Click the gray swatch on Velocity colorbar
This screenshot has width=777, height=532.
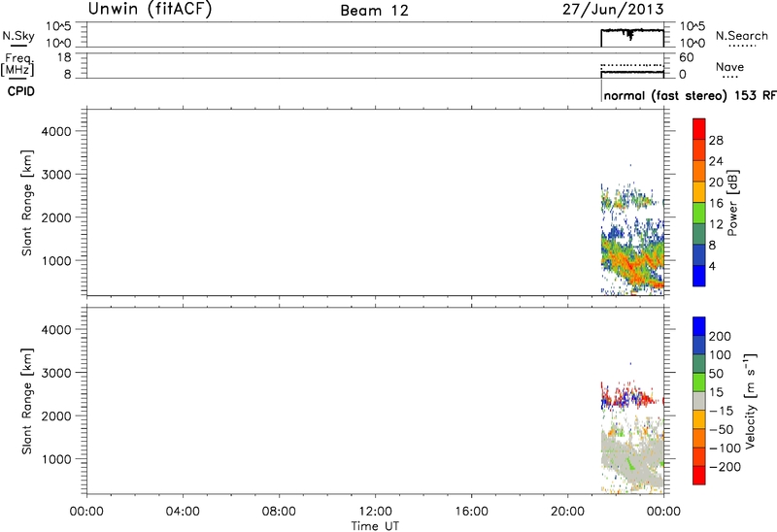click(x=698, y=401)
